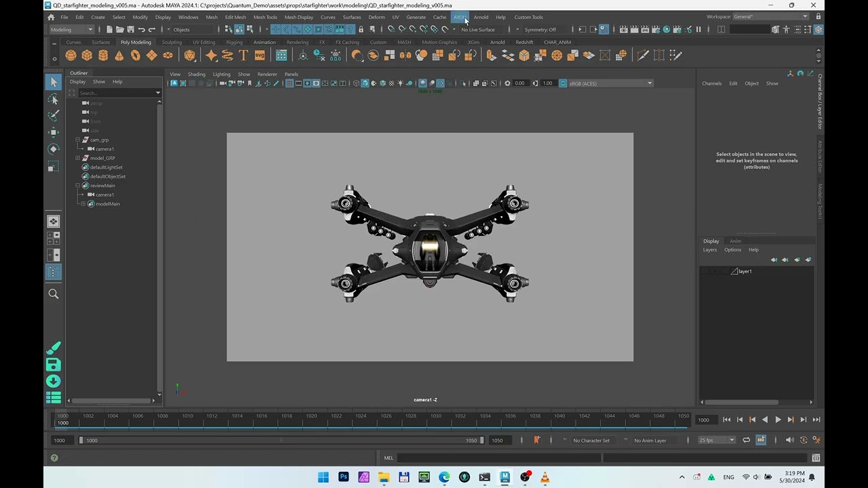Choose the Move tool in the toolbox
The width and height of the screenshot is (868, 488).
(54, 132)
